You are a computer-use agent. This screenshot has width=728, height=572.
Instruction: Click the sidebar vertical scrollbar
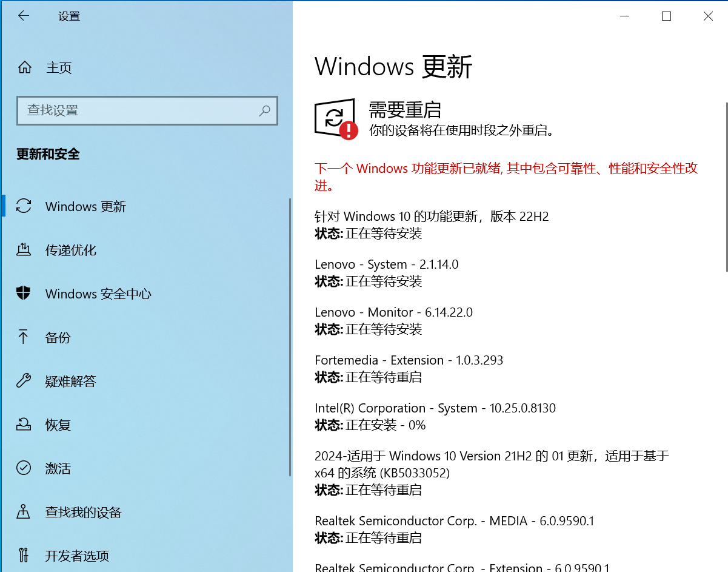point(291,337)
